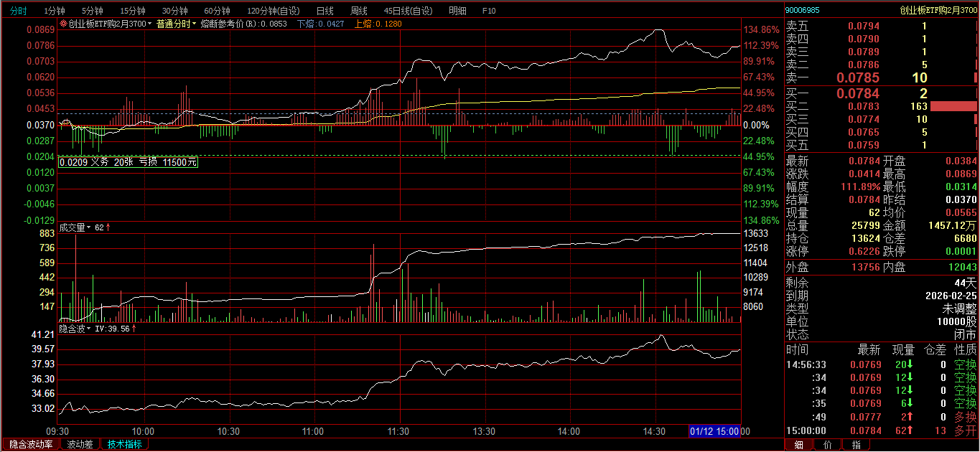Click the red up arrow beside 成交量 62
This screenshot has width=980, height=452.
point(108,227)
